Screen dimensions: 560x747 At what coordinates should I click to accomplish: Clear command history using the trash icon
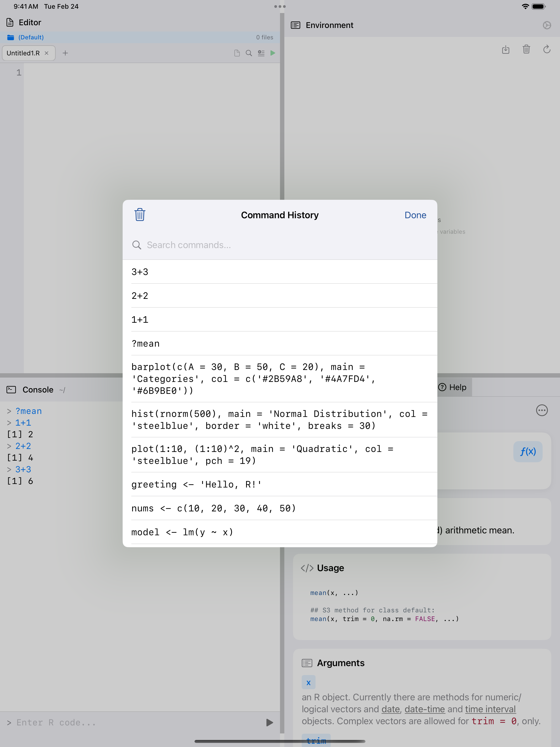(x=139, y=215)
